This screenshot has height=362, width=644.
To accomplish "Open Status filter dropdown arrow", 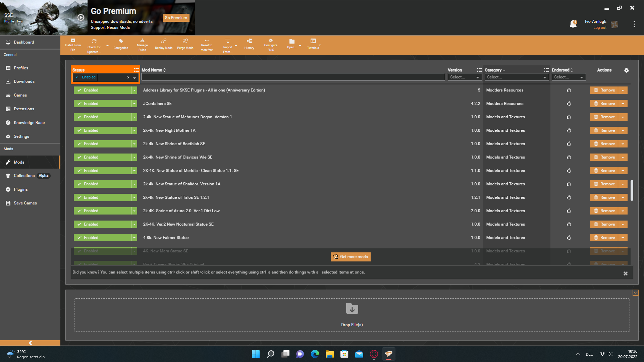I will point(135,78).
